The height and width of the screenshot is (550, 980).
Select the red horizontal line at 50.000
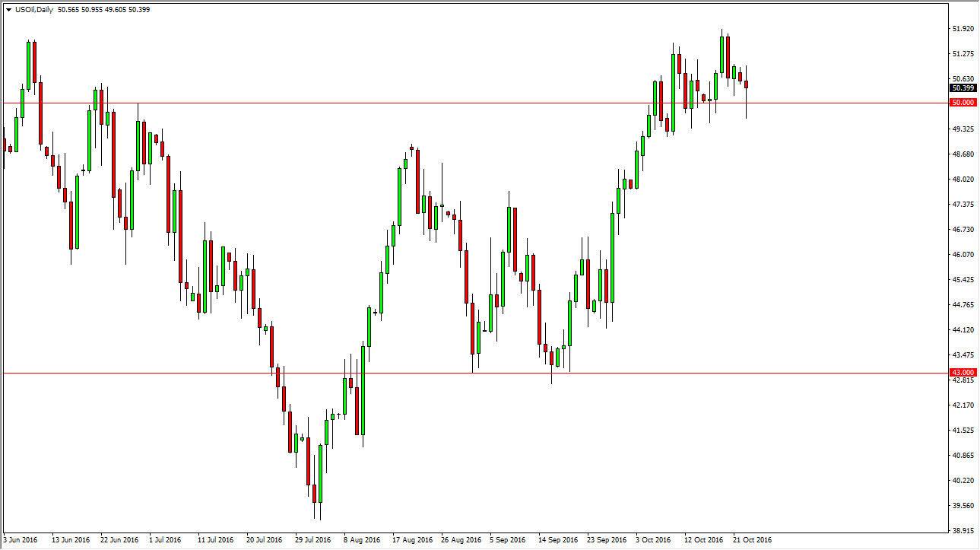(x=475, y=103)
